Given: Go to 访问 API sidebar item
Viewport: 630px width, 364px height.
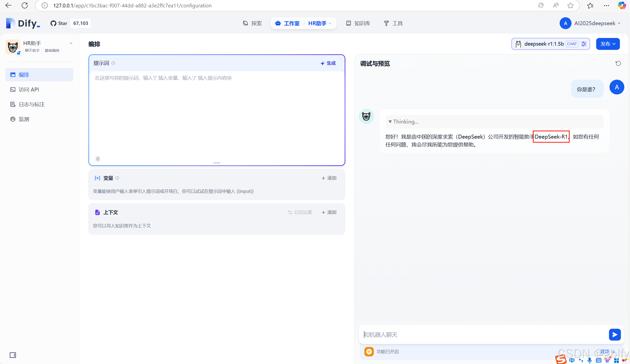Looking at the screenshot, I should click(29, 90).
